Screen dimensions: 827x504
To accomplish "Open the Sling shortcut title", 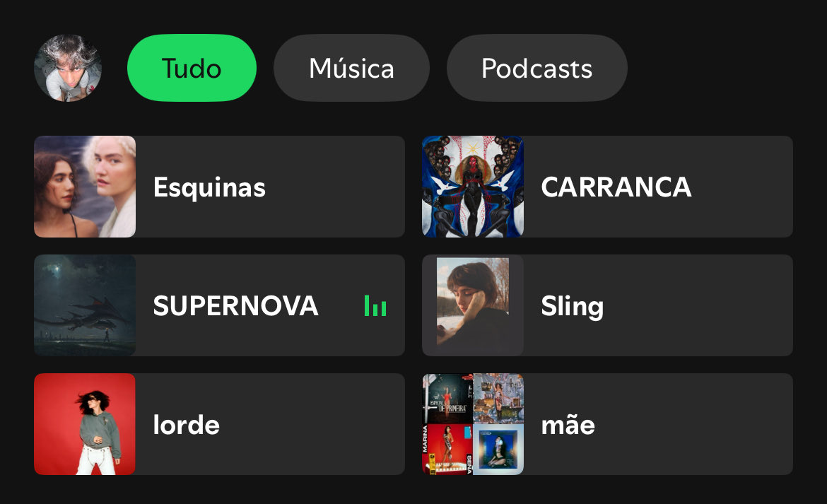I will pos(573,307).
